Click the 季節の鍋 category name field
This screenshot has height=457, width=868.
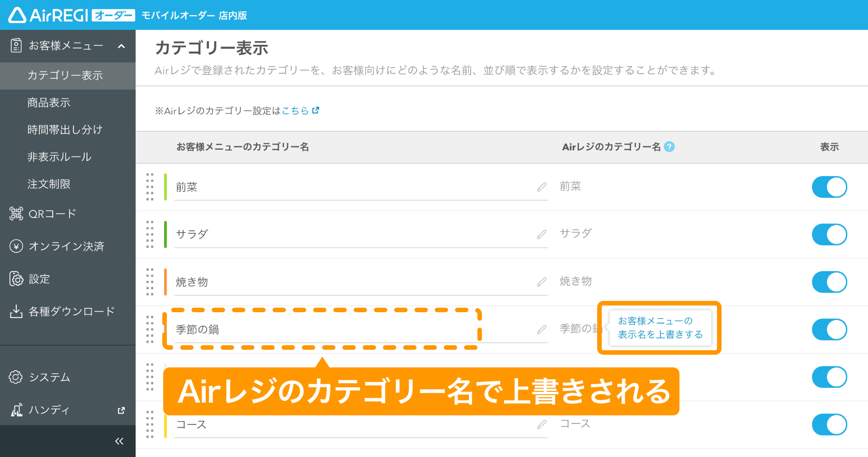coord(361,329)
